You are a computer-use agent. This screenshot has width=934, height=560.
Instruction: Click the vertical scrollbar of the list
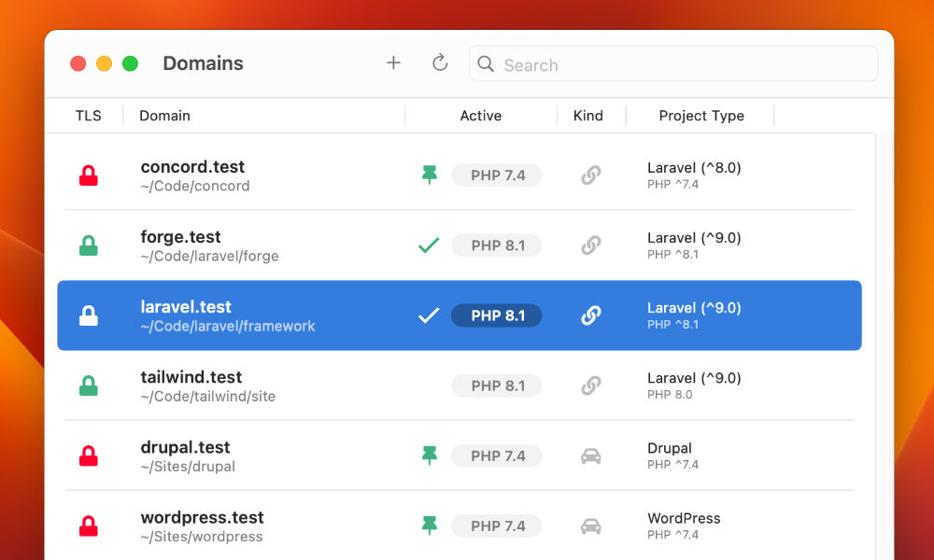884,346
